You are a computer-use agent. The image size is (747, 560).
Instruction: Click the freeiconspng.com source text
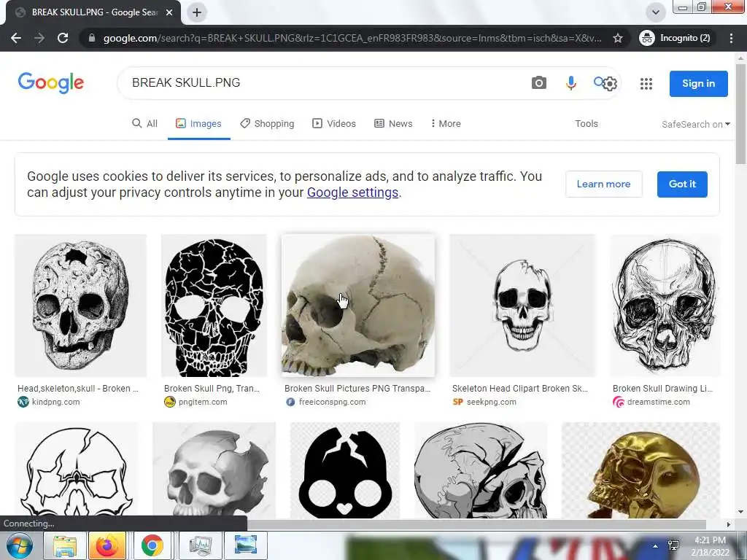tap(333, 402)
